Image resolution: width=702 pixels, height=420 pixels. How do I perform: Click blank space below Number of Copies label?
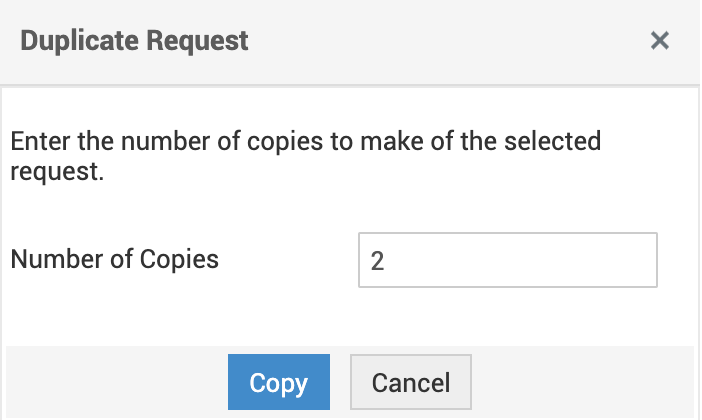click(114, 310)
